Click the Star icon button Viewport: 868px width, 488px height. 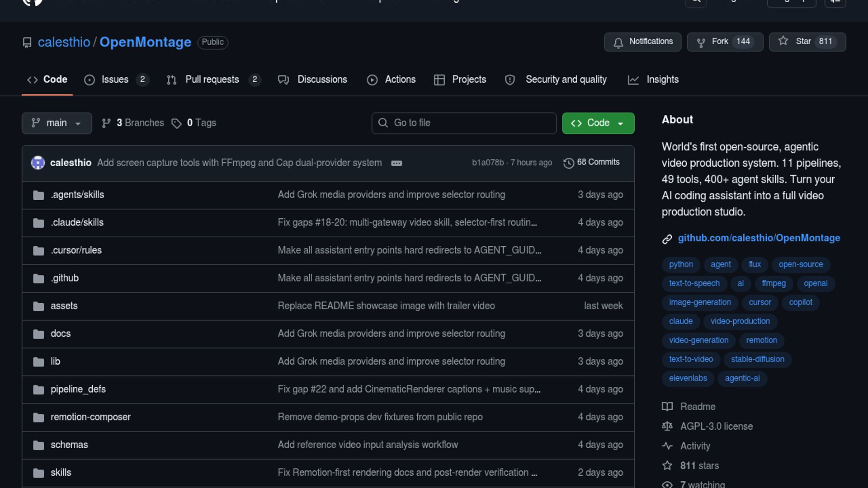tap(783, 41)
